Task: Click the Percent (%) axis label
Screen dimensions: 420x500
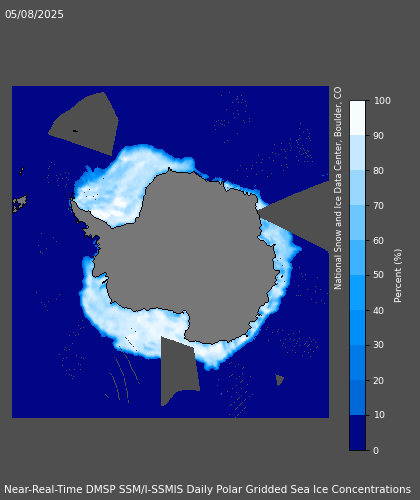Action: [x=398, y=276]
